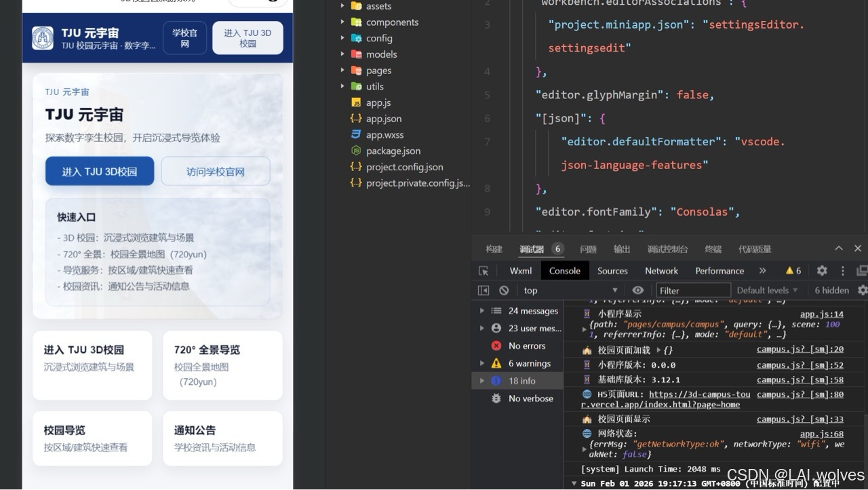Show more devtools tabs with double chevron
The height and width of the screenshot is (490, 868).
(x=762, y=271)
